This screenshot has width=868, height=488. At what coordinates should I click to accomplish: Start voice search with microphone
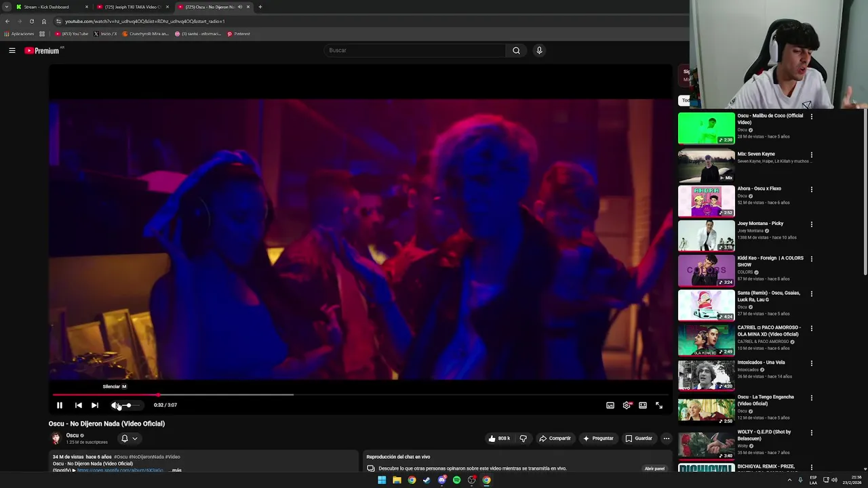click(x=539, y=50)
